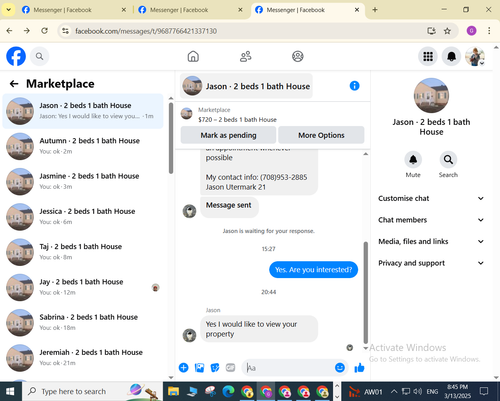
Task: Go to the Home feed icon
Action: click(193, 56)
